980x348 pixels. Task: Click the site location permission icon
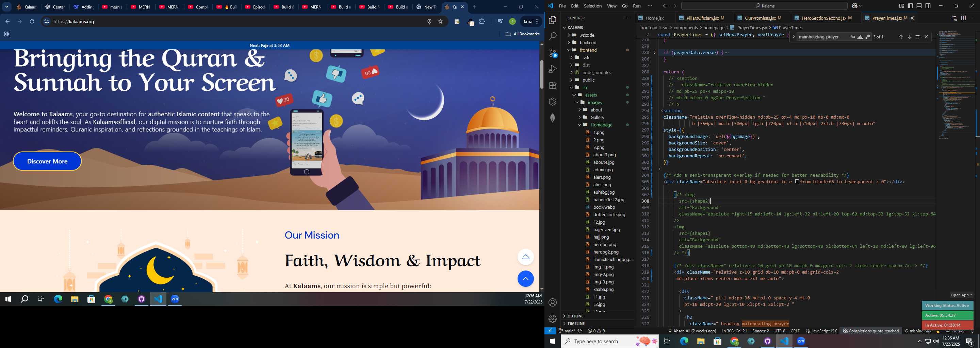tap(429, 22)
